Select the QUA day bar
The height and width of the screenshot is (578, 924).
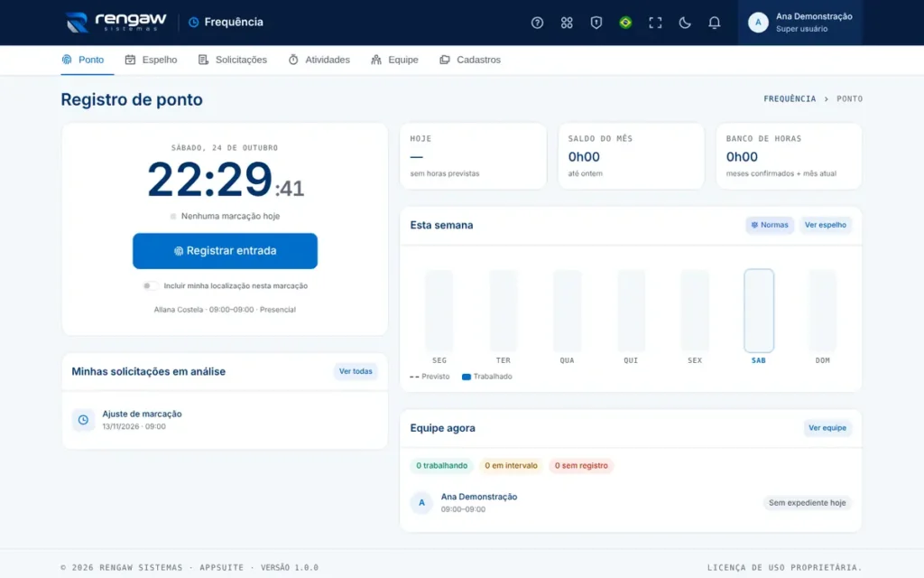(x=567, y=311)
